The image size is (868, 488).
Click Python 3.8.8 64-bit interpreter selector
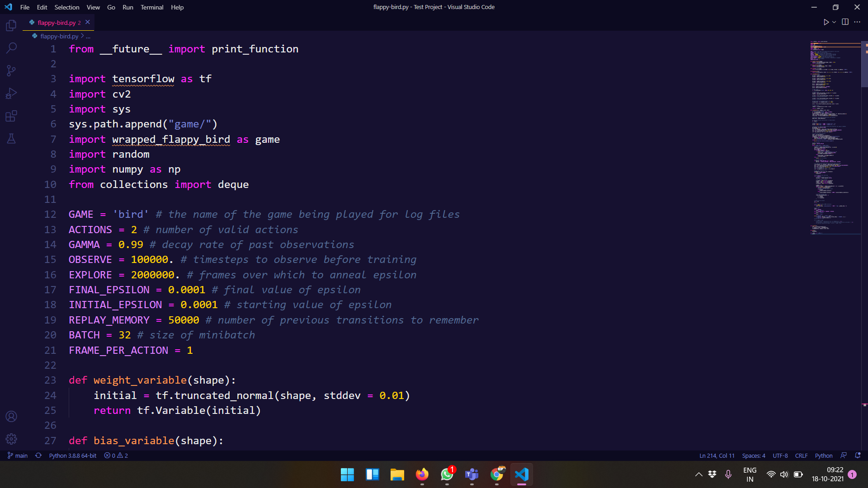tap(72, 455)
